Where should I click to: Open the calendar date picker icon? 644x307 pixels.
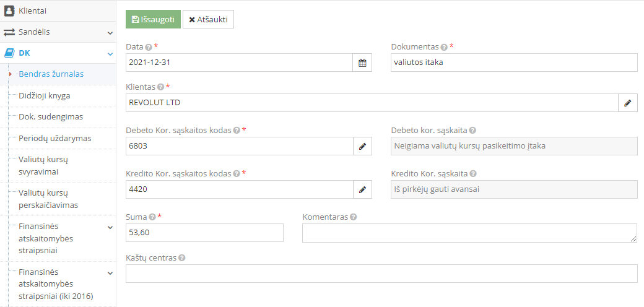(362, 63)
